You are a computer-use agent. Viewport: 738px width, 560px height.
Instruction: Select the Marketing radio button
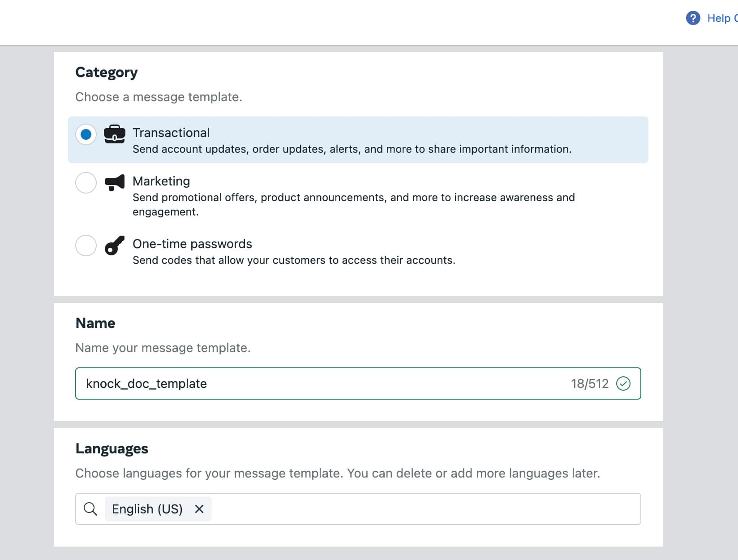(x=86, y=183)
